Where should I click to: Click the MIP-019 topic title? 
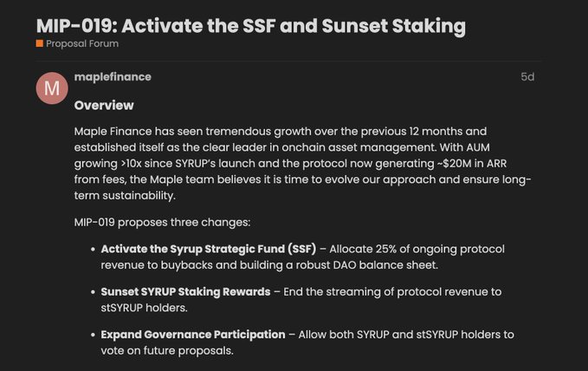click(x=250, y=25)
